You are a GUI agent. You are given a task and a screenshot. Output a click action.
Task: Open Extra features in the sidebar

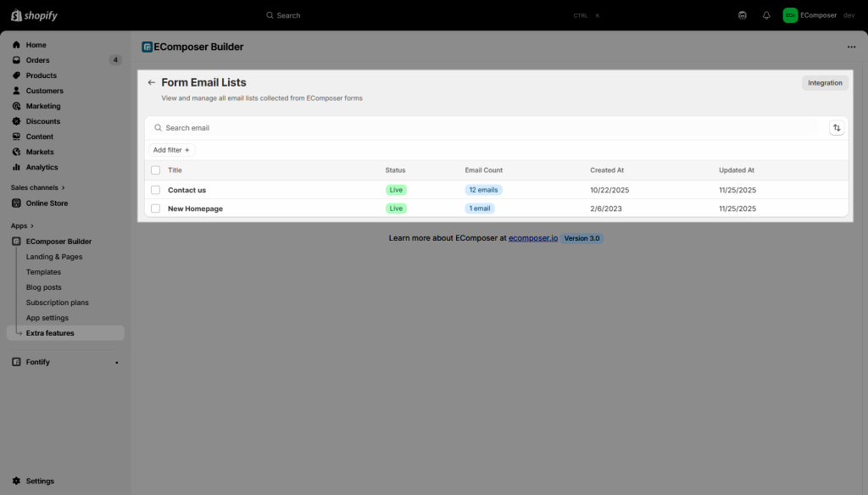50,333
